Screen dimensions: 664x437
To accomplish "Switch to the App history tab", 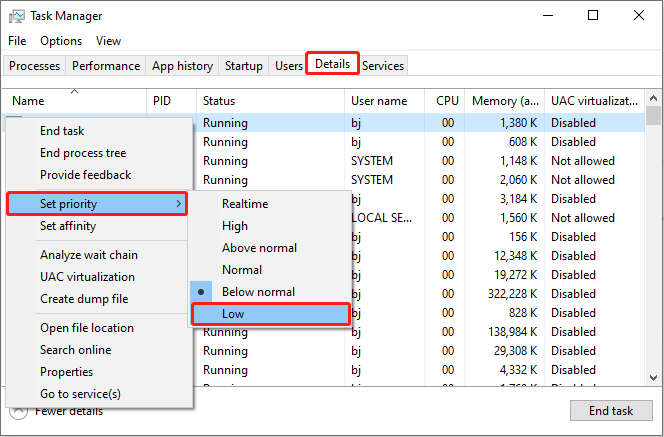I will 182,66.
